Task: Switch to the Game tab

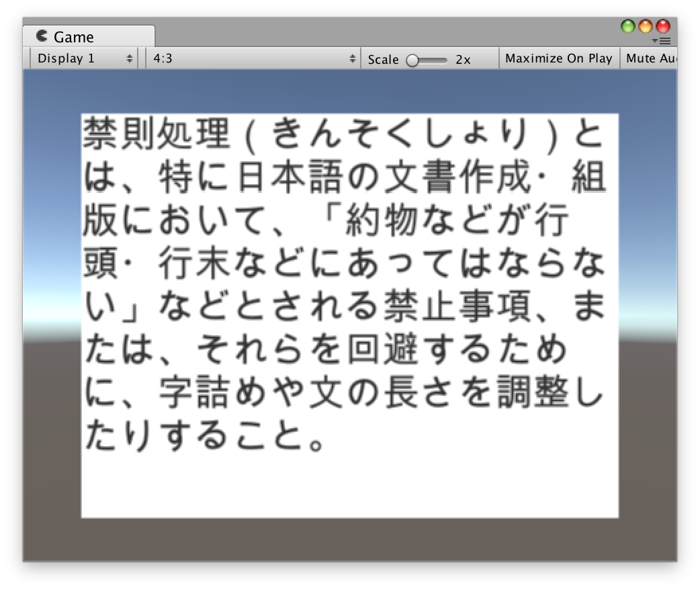Action: 74,37
